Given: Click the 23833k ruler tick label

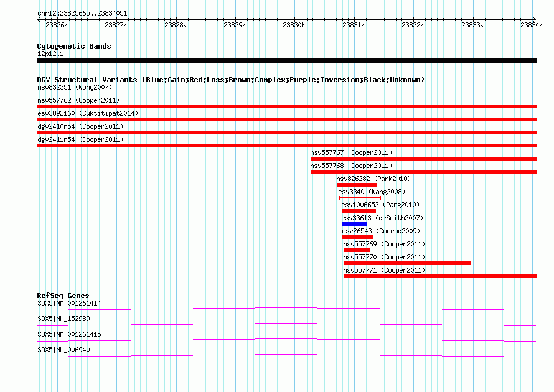Looking at the screenshot, I should (x=472, y=25).
